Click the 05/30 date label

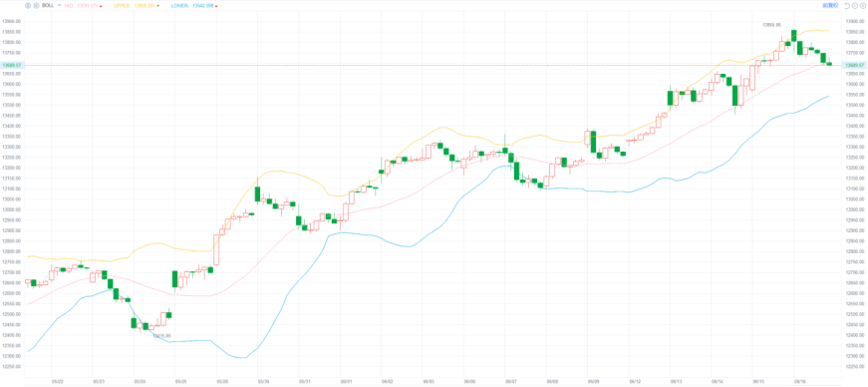tap(263, 381)
